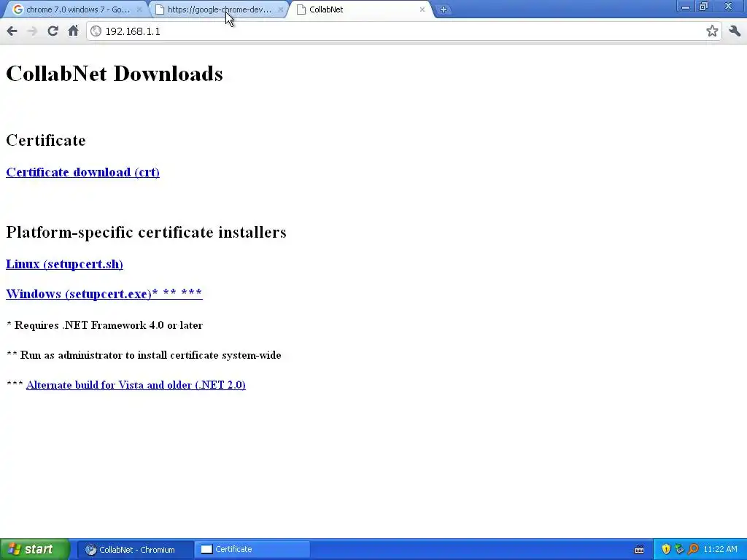Viewport: 747px width, 560px height.
Task: Click the address bar showing 192.168.1.1
Action: coord(403,31)
